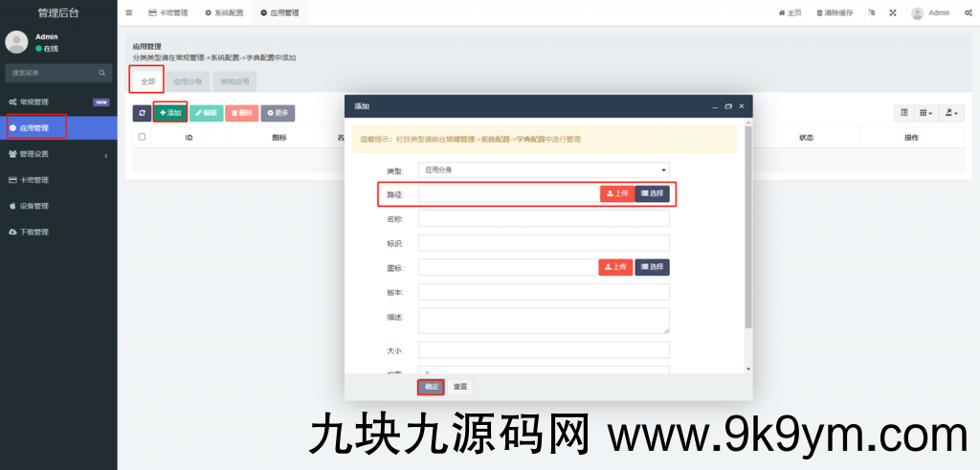The height and width of the screenshot is (470, 980).
Task: Click the refresh table button
Action: (142, 113)
